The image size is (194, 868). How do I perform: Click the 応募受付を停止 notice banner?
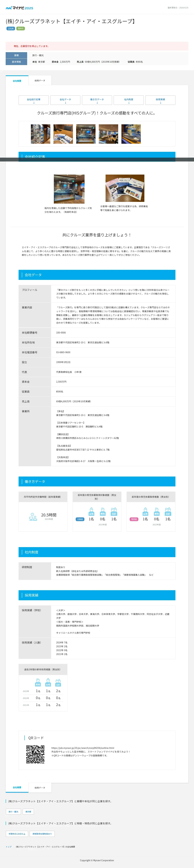(x=97, y=46)
